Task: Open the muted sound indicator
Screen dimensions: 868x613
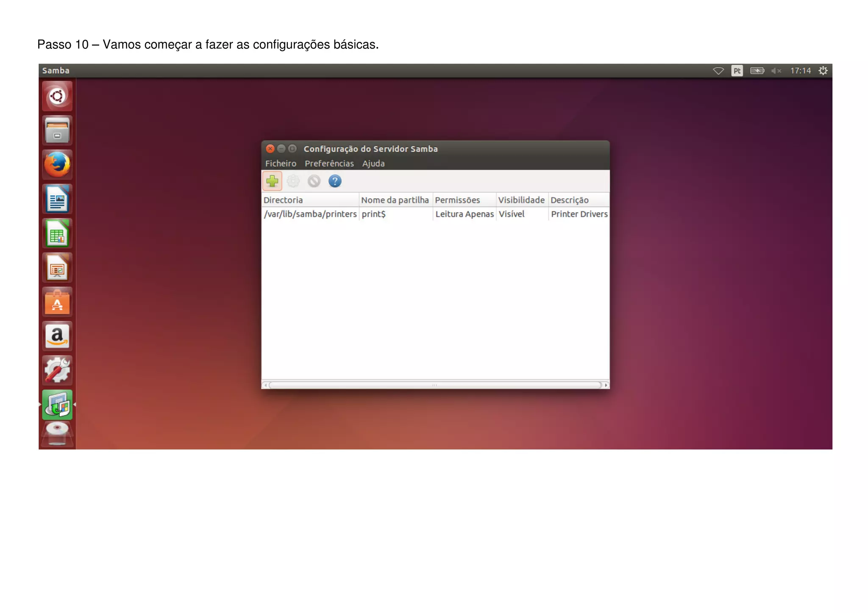Action: (x=776, y=71)
